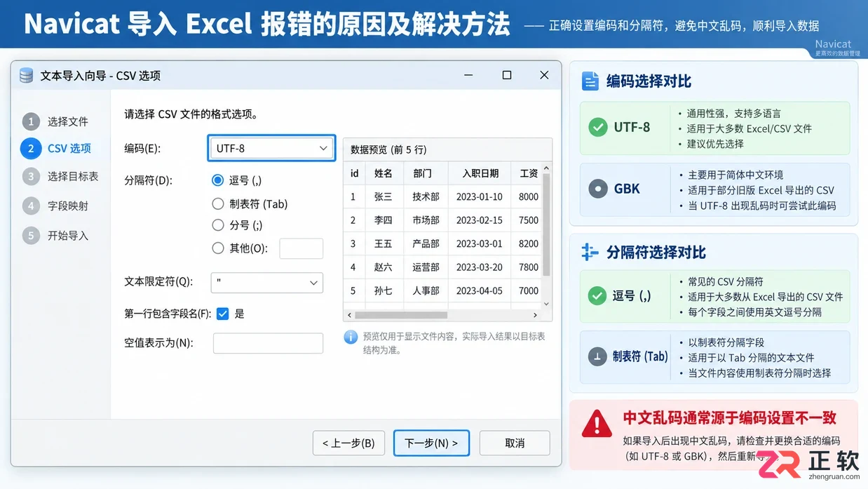Select the 分号 (;) delimiter radio button
Screen dimensions: 868x489
(x=217, y=225)
